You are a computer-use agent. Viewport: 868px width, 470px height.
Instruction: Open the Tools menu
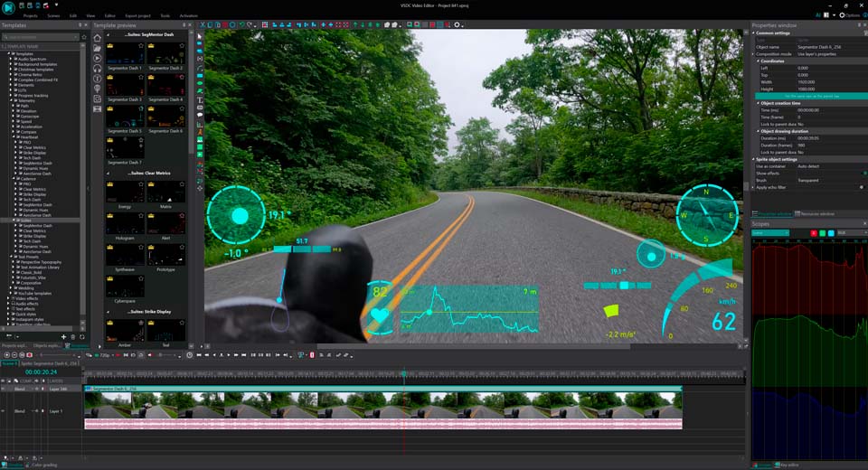pos(165,16)
